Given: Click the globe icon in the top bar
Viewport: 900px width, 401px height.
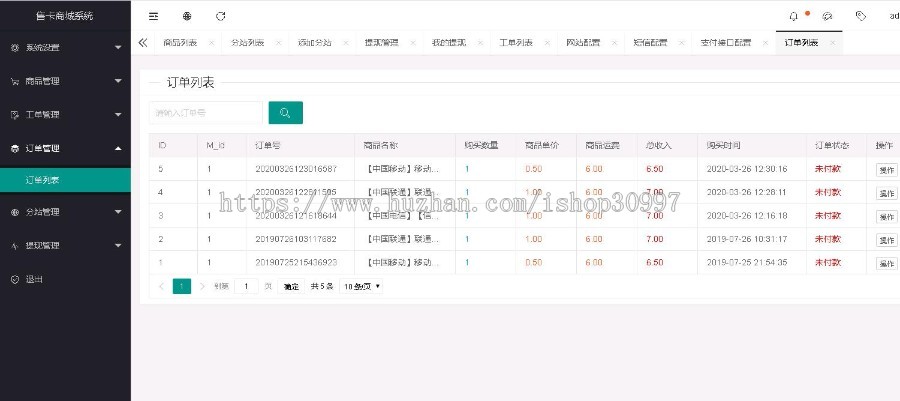Looking at the screenshot, I should pyautogui.click(x=187, y=16).
